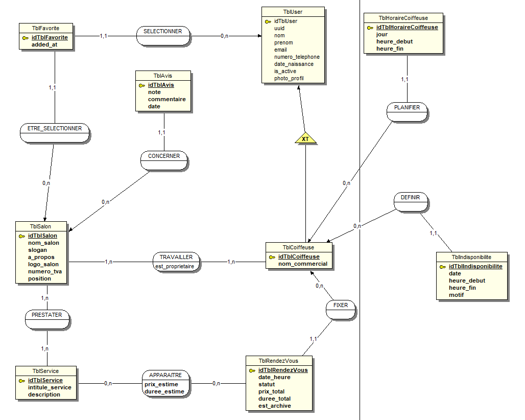525x420 pixels.
Task: Select the key icon in TblCoiffeuse entity
Action: coord(272,257)
